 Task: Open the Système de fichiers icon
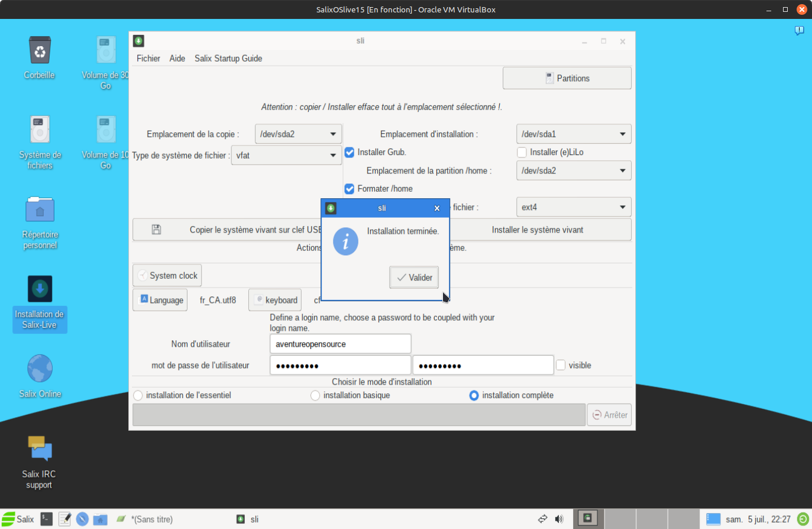[x=40, y=130]
